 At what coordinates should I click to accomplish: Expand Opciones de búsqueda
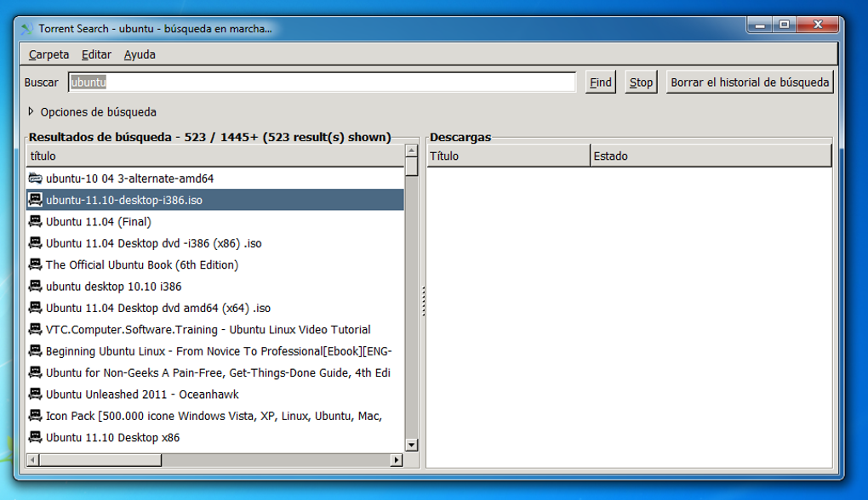[31, 111]
